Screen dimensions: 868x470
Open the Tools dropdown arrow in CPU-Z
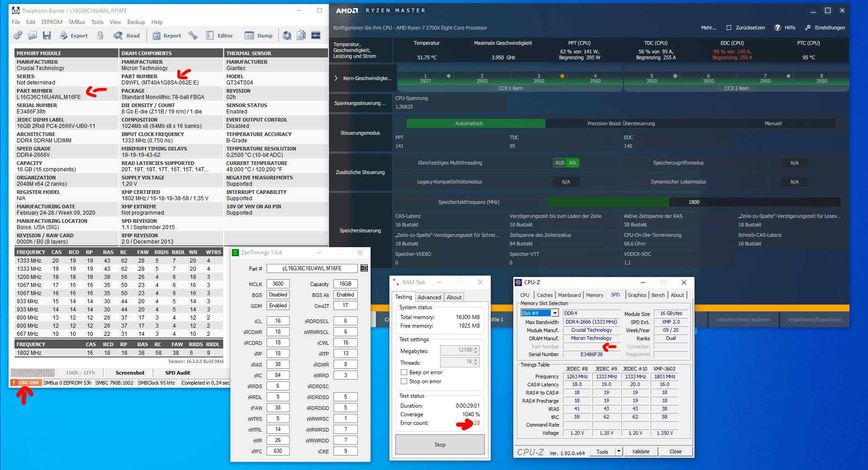click(x=619, y=451)
